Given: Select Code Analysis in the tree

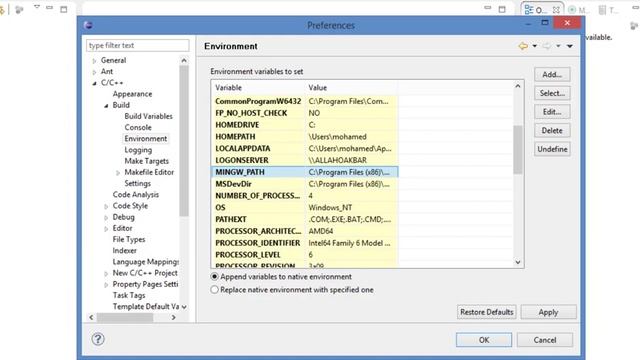Looking at the screenshot, I should point(136,195).
